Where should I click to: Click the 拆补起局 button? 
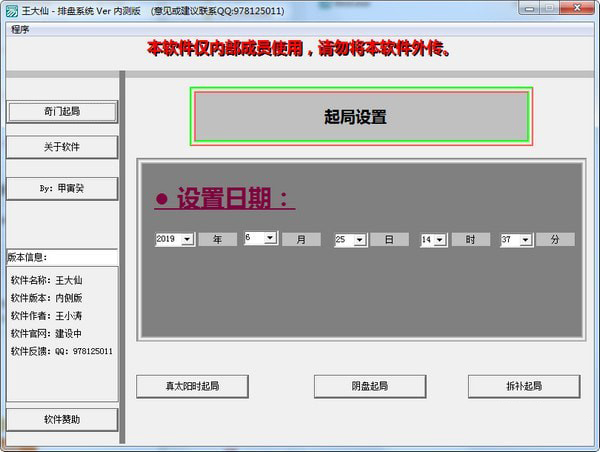[x=524, y=386]
